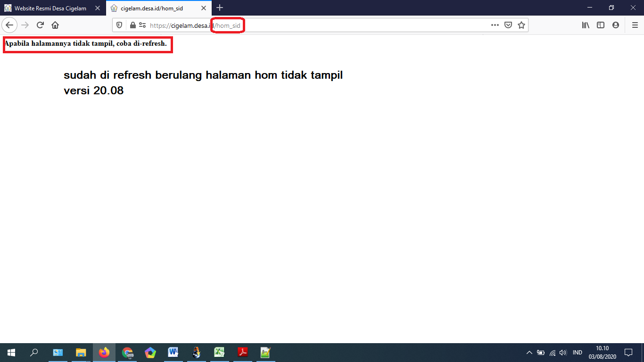Switch to the Website Resmi Desa Cigelam tab
The height and width of the screenshot is (362, 644).
(50, 8)
